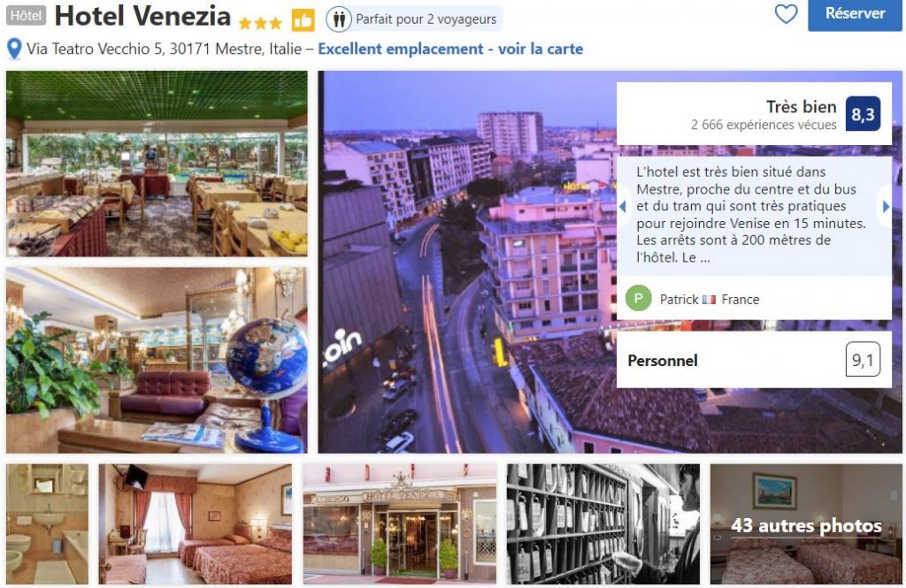Image resolution: width=906 pixels, height=588 pixels.
Task: Open the bathroom thumbnail photo
Action: (48, 524)
